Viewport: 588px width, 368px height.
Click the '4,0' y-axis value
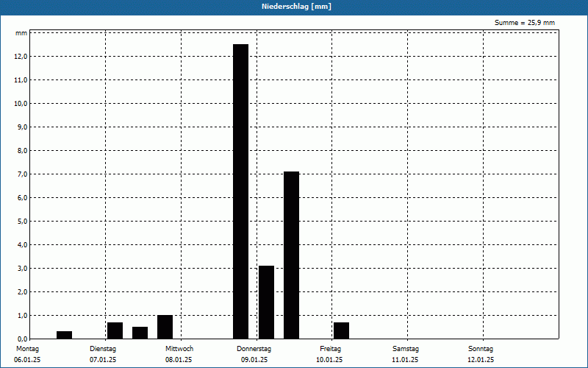[x=22, y=245]
